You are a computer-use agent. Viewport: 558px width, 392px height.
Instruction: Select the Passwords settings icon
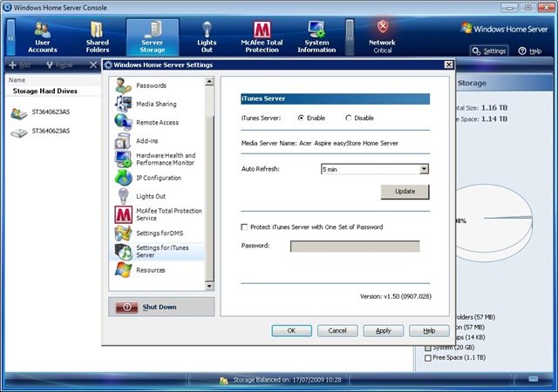123,85
